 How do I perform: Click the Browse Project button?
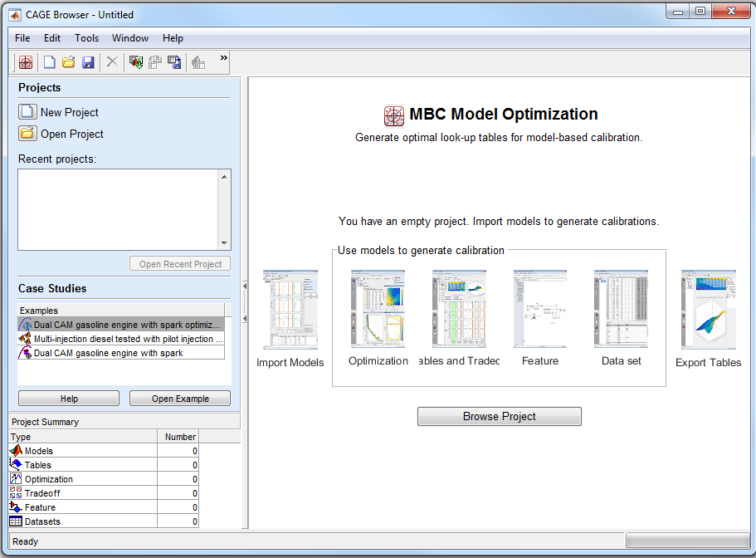(x=499, y=416)
